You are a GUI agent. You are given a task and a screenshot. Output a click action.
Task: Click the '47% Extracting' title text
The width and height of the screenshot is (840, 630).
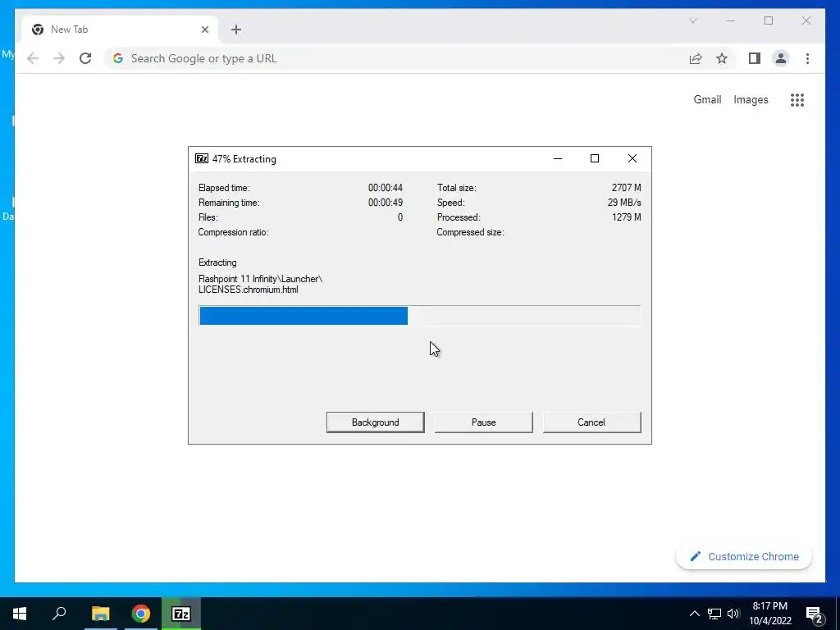tap(244, 159)
